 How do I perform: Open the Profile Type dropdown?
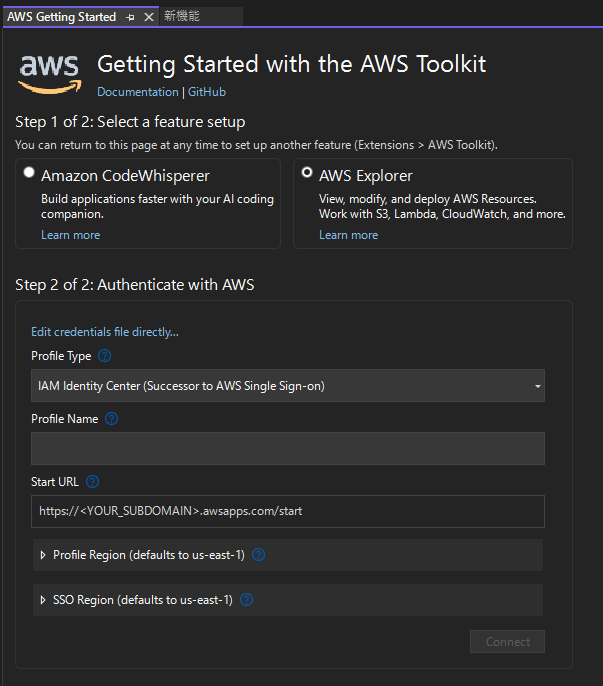[287, 386]
